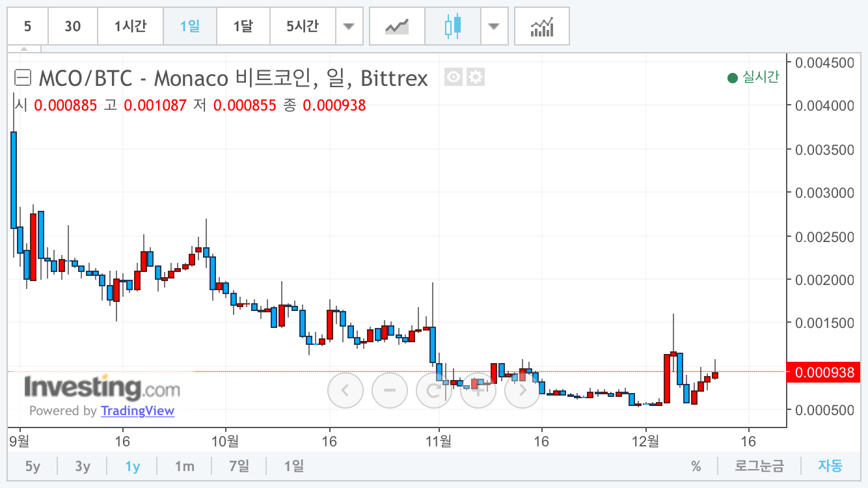The height and width of the screenshot is (488, 868).
Task: Open the gear settings icon near the title
Action: (476, 77)
